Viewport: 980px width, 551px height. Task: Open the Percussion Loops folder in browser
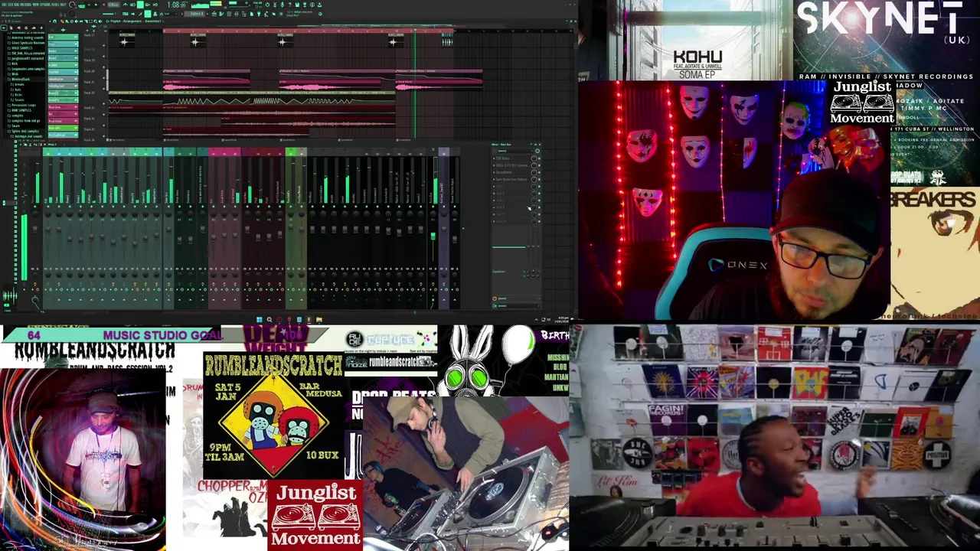21,105
